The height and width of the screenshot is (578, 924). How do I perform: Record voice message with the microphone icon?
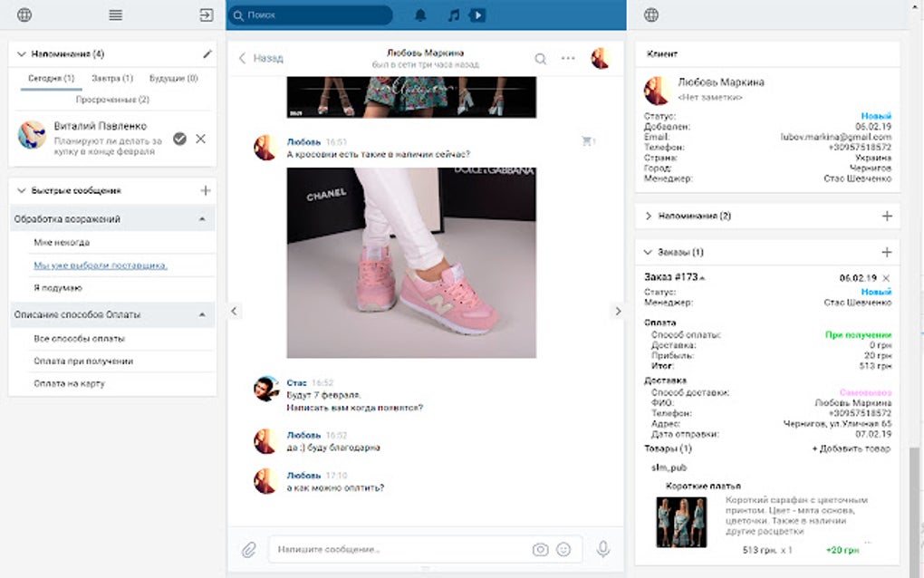coord(601,548)
